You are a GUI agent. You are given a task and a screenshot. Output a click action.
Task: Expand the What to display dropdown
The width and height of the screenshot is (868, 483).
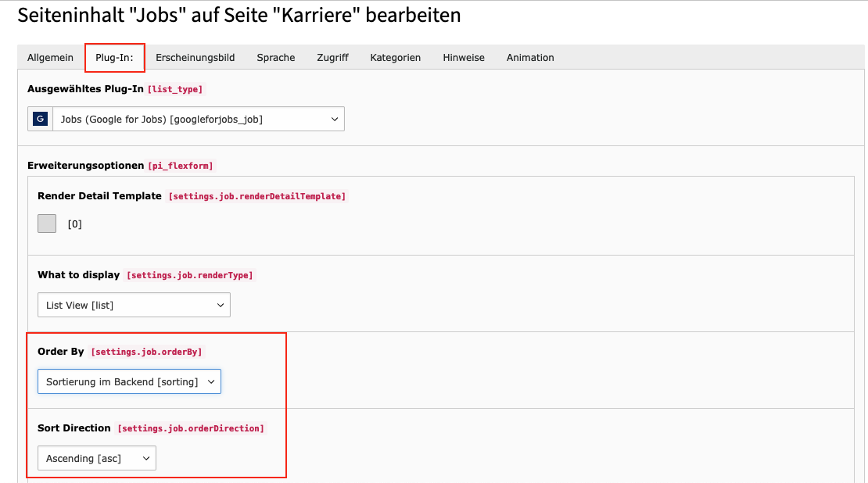134,305
